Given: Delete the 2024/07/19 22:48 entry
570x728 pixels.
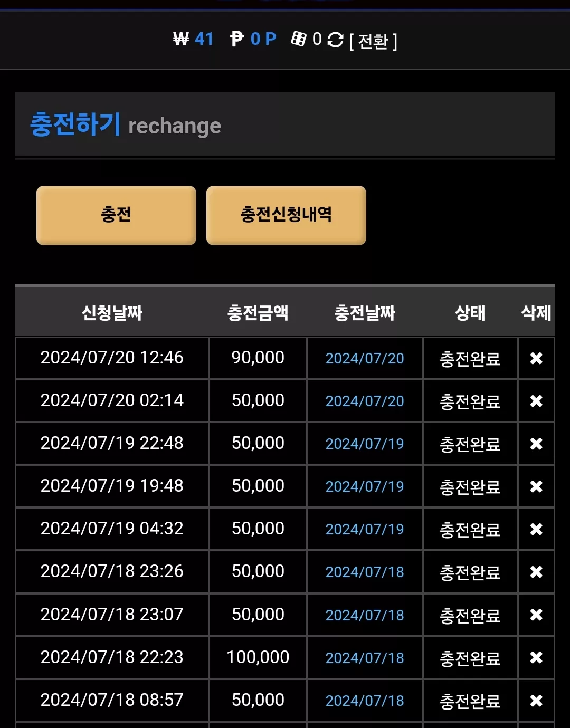Looking at the screenshot, I should [536, 444].
